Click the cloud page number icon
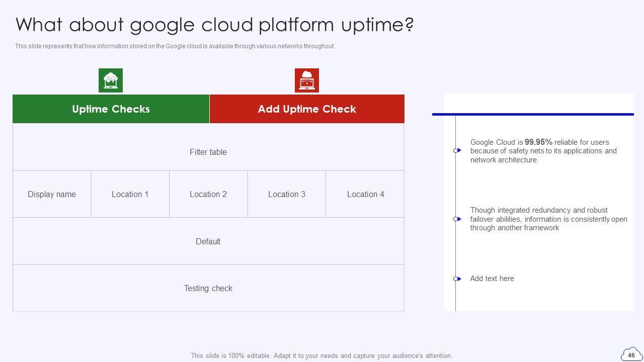Image resolution: width=644 pixels, height=362 pixels. pyautogui.click(x=631, y=354)
